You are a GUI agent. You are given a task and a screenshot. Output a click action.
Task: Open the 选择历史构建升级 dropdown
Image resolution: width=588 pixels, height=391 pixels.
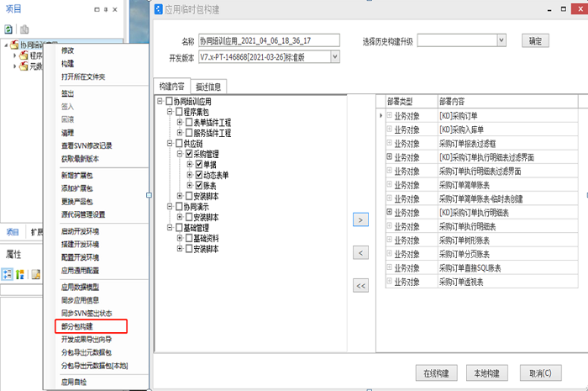pyautogui.click(x=501, y=40)
